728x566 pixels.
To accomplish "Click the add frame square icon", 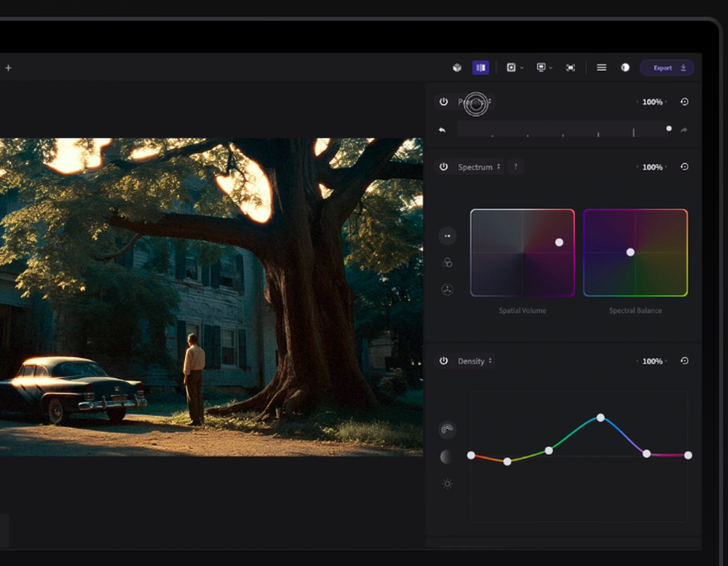I will pyautogui.click(x=511, y=68).
